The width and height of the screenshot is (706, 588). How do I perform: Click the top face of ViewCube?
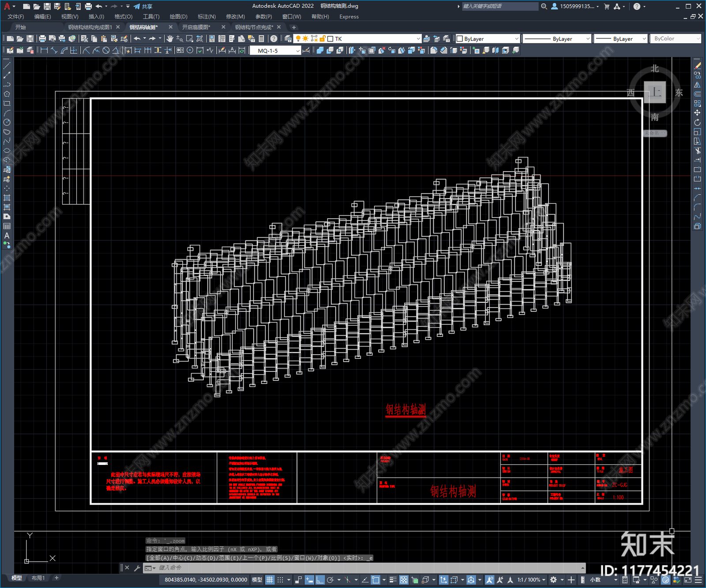tap(654, 92)
